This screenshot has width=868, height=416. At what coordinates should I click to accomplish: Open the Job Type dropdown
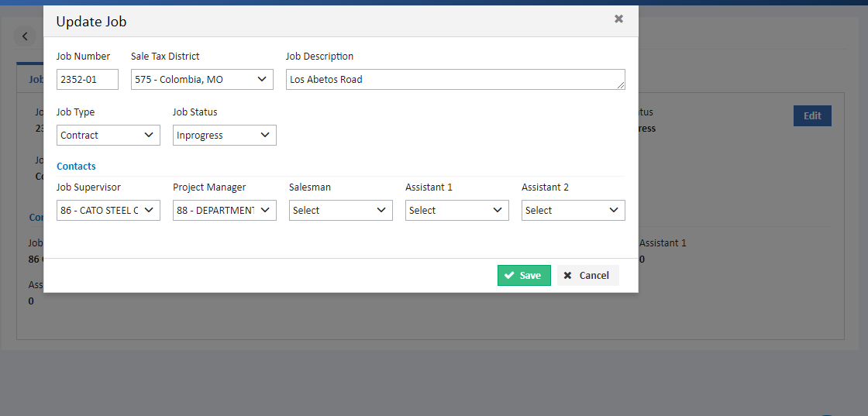108,136
